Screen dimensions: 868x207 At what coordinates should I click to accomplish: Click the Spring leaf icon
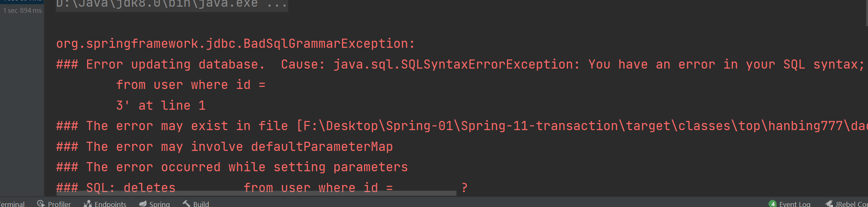(143, 204)
